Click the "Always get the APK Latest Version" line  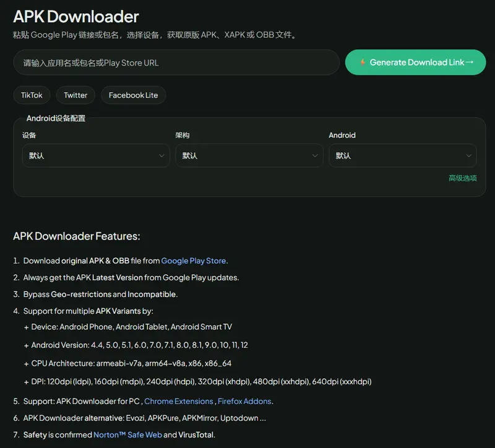131,277
